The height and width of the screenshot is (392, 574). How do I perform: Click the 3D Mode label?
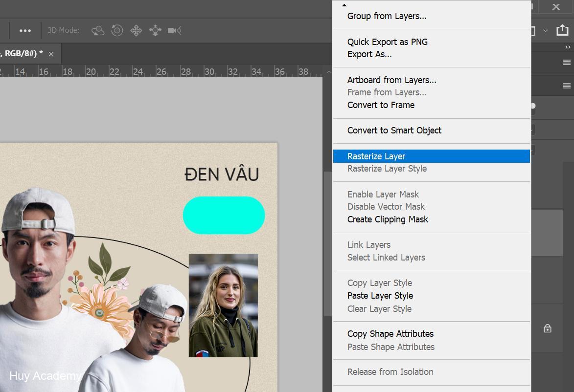click(63, 30)
